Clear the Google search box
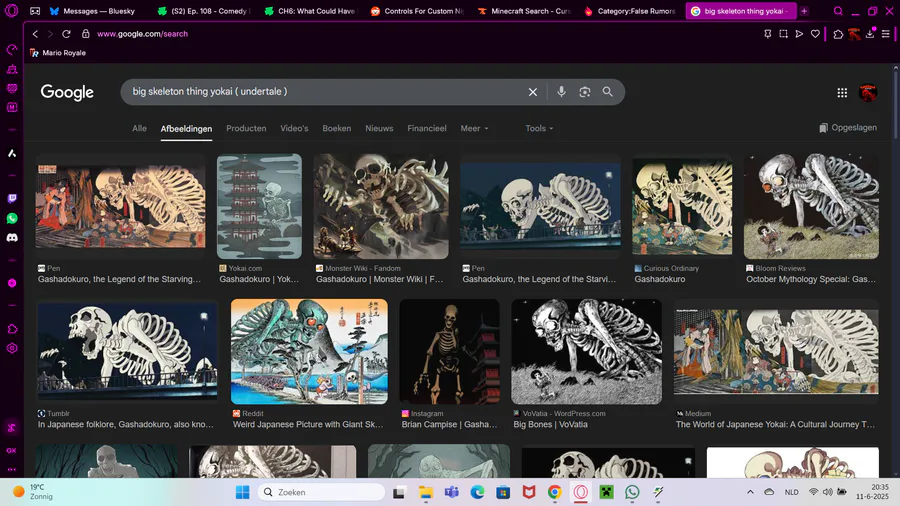900x506 pixels. (x=533, y=92)
